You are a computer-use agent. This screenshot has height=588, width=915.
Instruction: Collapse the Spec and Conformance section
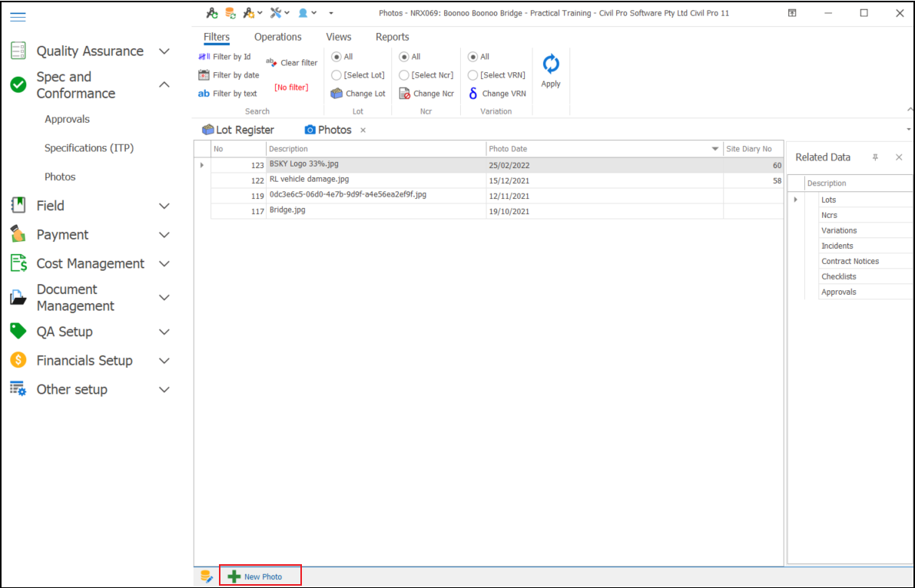(x=164, y=85)
